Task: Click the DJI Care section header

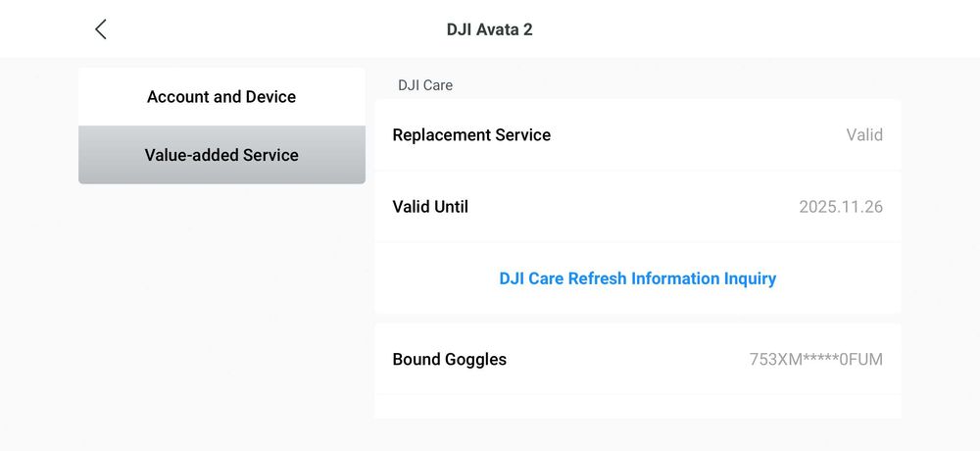Action: coord(425,85)
